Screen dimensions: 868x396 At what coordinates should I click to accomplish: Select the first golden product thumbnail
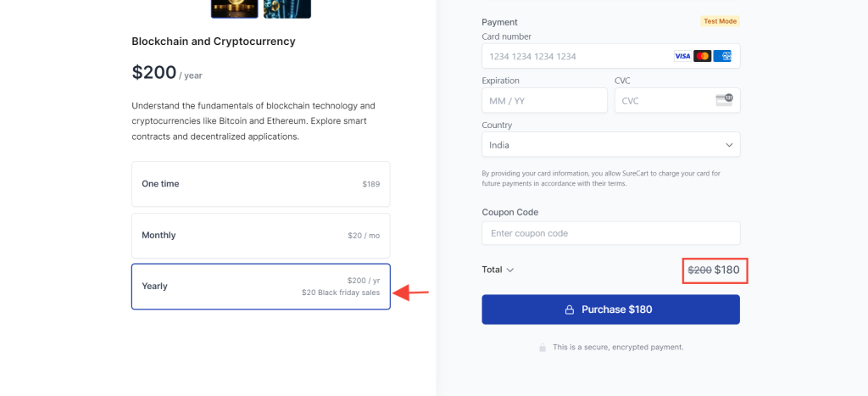point(234,8)
